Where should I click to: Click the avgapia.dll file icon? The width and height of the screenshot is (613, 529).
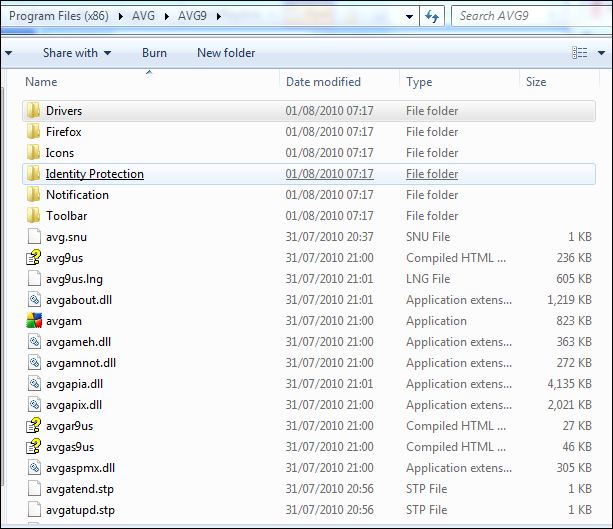tap(34, 384)
